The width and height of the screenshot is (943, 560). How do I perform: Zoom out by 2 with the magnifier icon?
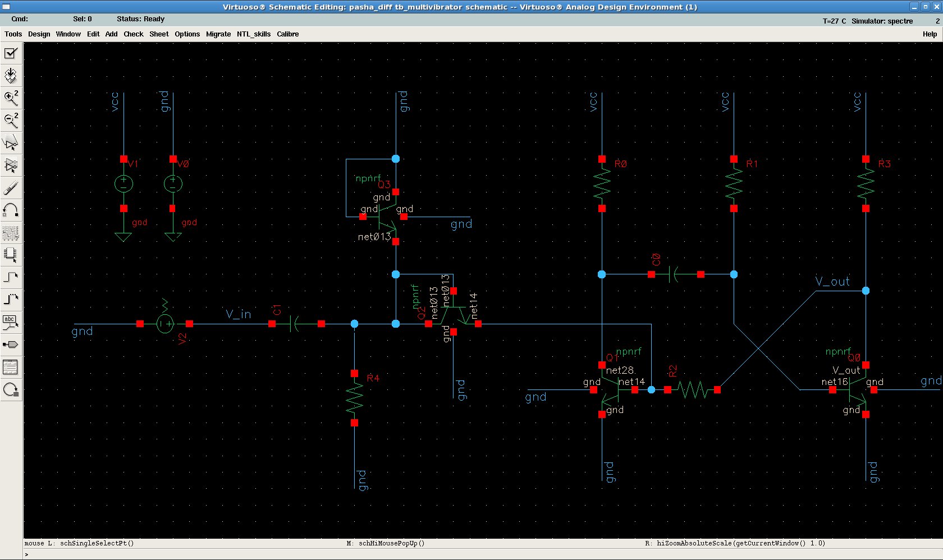click(x=11, y=121)
